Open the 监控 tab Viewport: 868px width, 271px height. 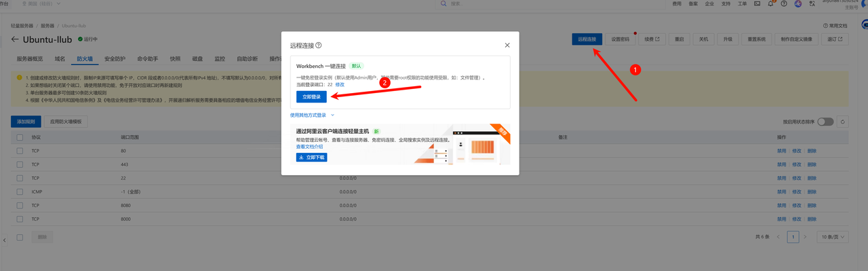click(220, 59)
